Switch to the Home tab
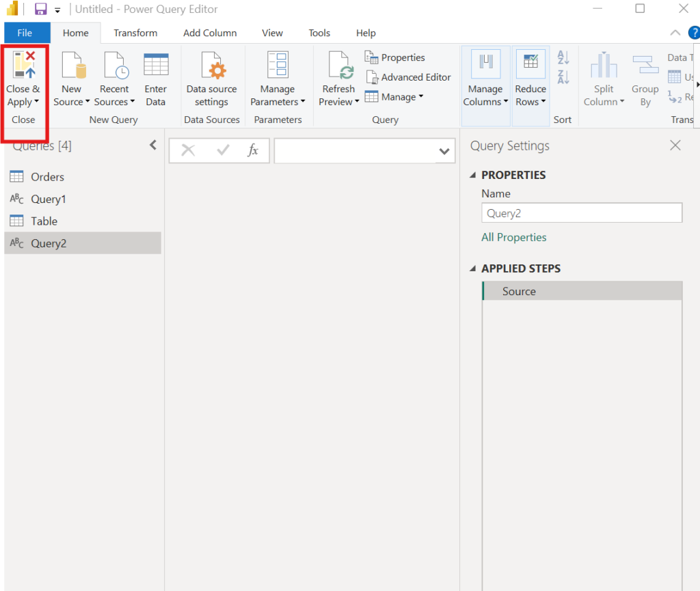 [75, 33]
